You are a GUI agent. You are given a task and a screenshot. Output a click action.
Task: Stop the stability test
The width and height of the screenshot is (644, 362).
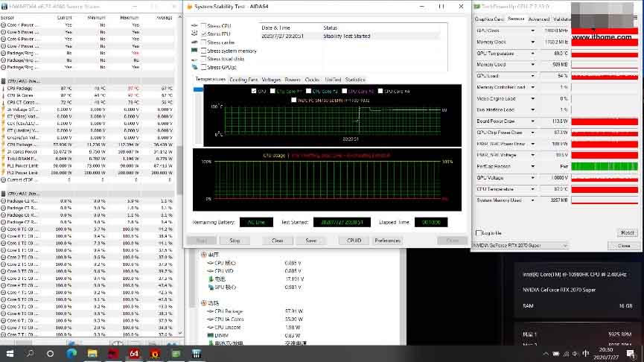pos(235,241)
